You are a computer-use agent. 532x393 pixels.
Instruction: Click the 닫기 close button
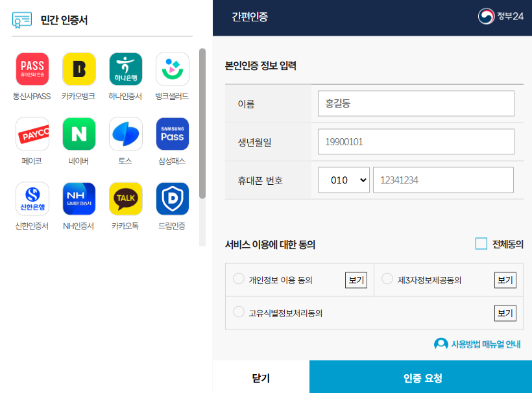point(261,377)
